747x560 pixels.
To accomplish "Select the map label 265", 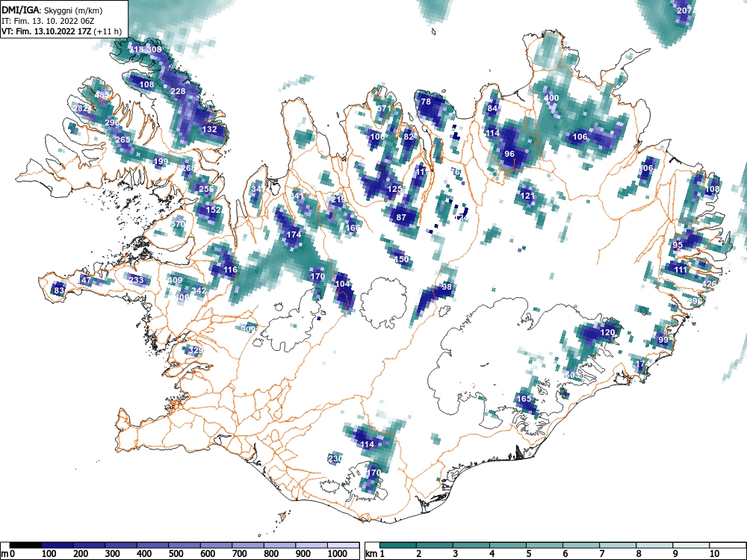I will click(x=123, y=140).
